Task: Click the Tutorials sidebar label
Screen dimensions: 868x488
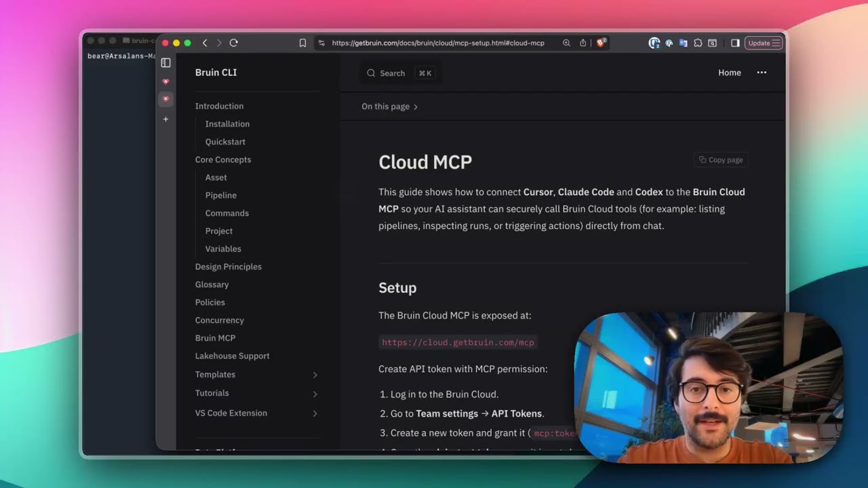Action: (x=212, y=393)
